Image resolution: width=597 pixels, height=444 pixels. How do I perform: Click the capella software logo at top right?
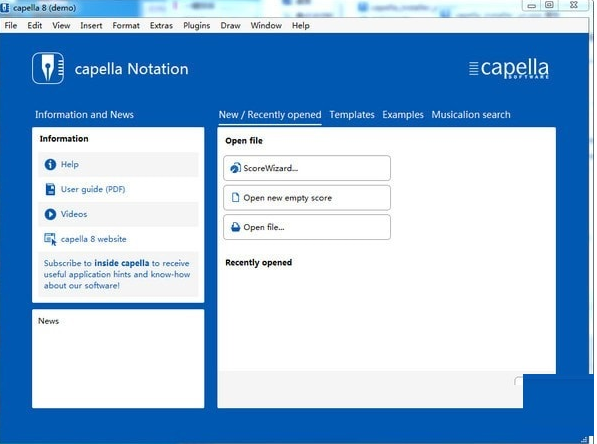tap(509, 69)
